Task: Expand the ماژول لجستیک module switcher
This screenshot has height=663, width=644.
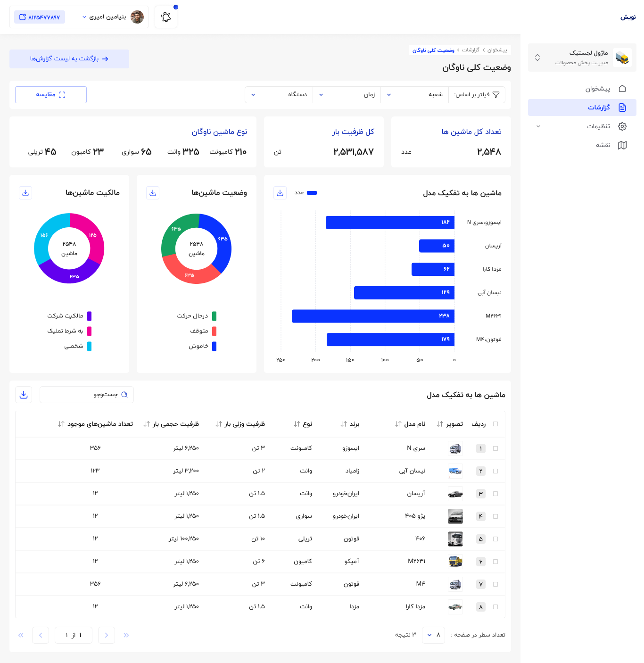Action: coord(582,58)
